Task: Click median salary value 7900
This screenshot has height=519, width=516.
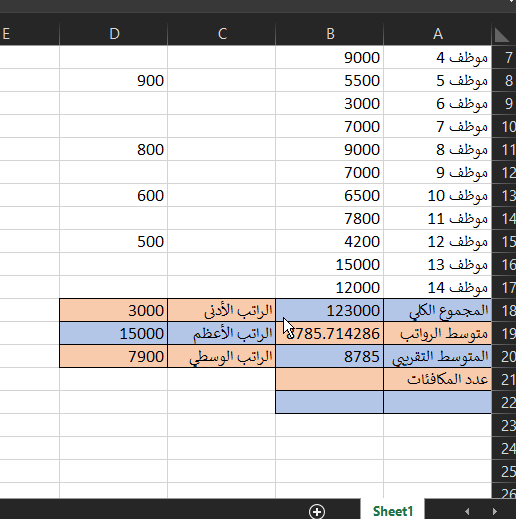Action: (x=114, y=356)
